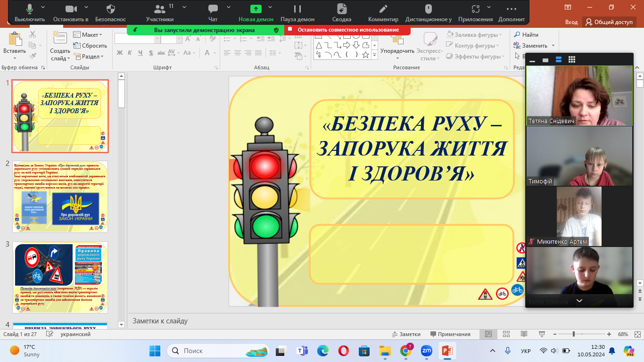
Task: Expand the Participants options arrow in Zoom
Action: click(184, 7)
